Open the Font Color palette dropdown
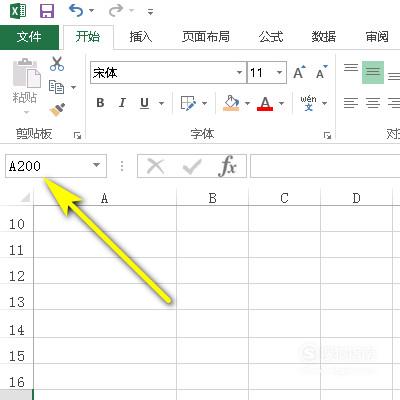The height and width of the screenshot is (400, 400). (281, 103)
